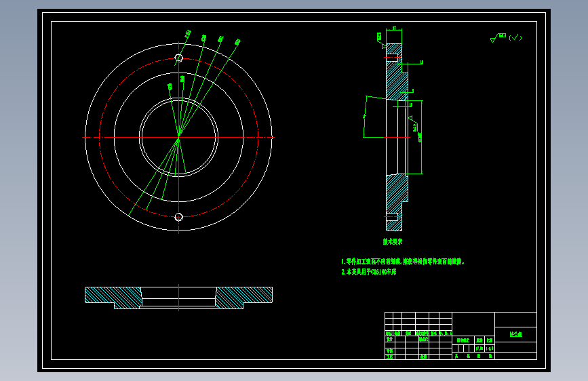
Task: Select the upper bolt hole circle in front view
Action: coord(179,58)
